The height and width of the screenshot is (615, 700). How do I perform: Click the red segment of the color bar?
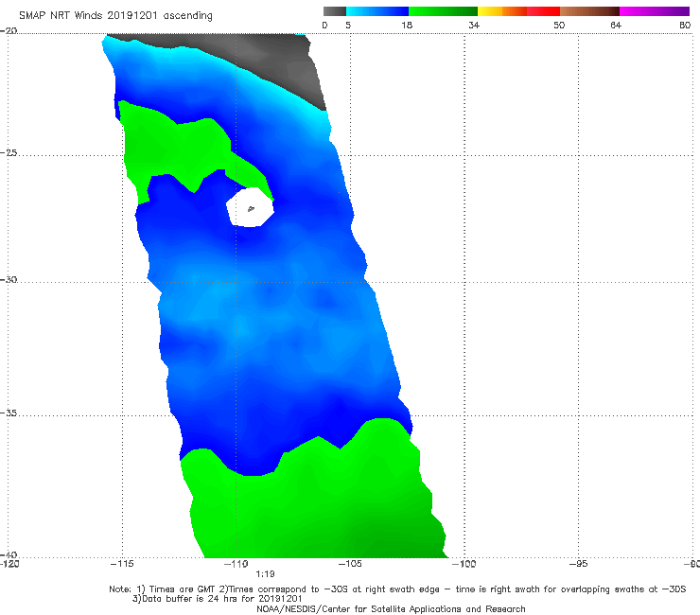(543, 11)
